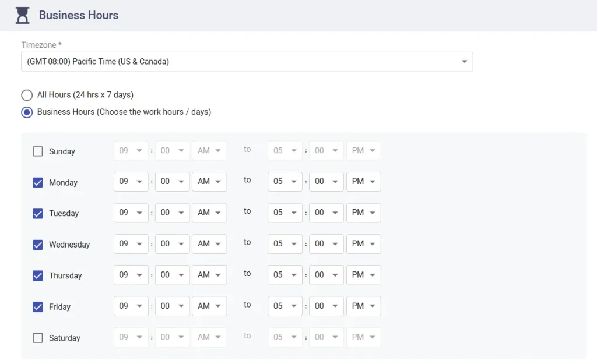Click the Tuesday day label

64,214
